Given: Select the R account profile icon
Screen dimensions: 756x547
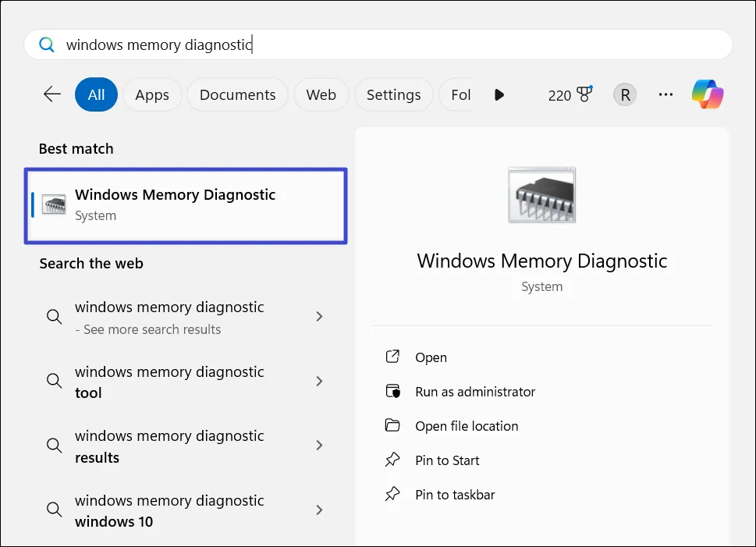Looking at the screenshot, I should [x=624, y=94].
